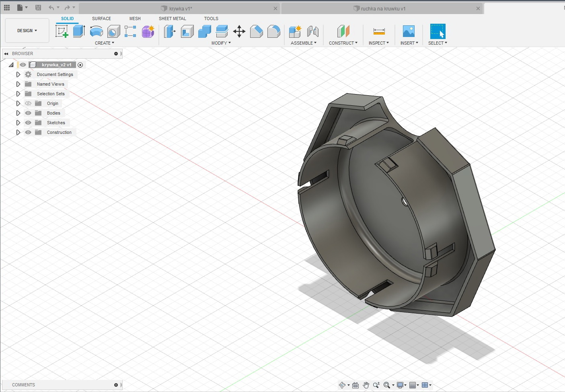The height and width of the screenshot is (392, 565).
Task: Open the DESIGN workspace dropdown
Action: (27, 31)
